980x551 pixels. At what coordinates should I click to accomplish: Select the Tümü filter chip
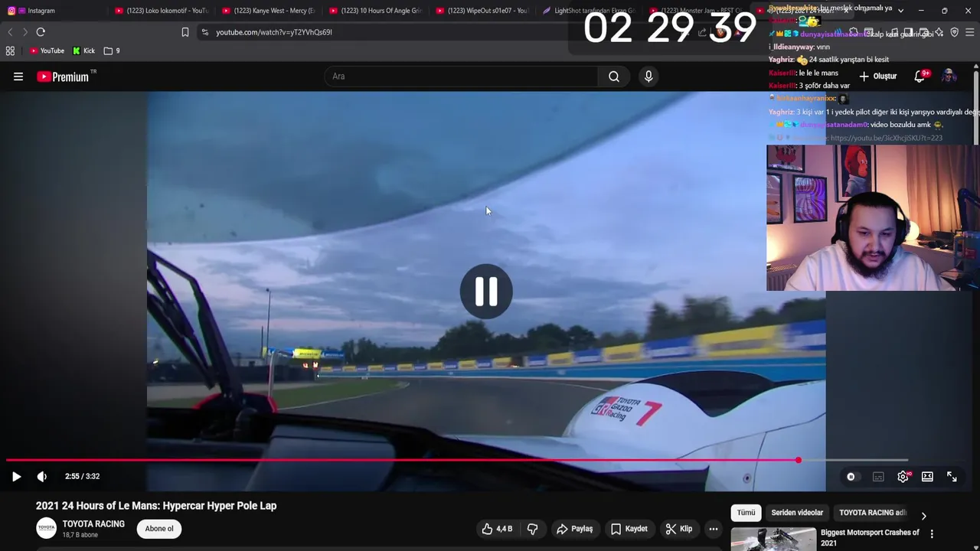(746, 513)
